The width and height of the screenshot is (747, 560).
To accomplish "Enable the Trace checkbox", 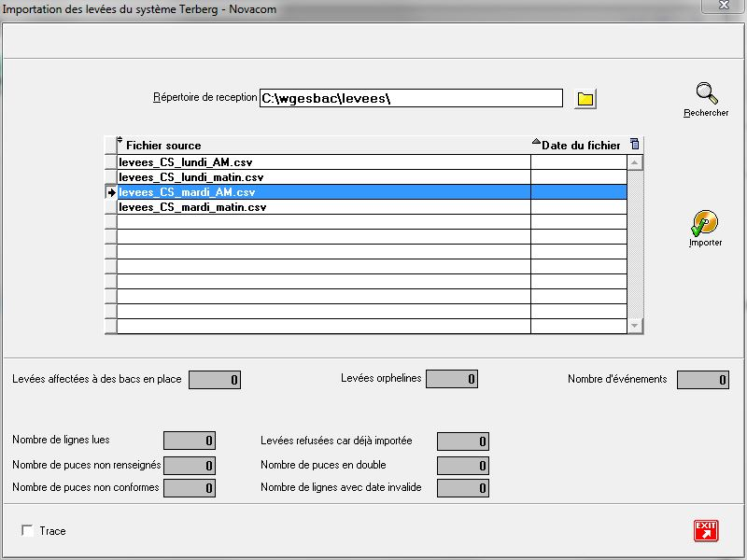I will tap(27, 531).
